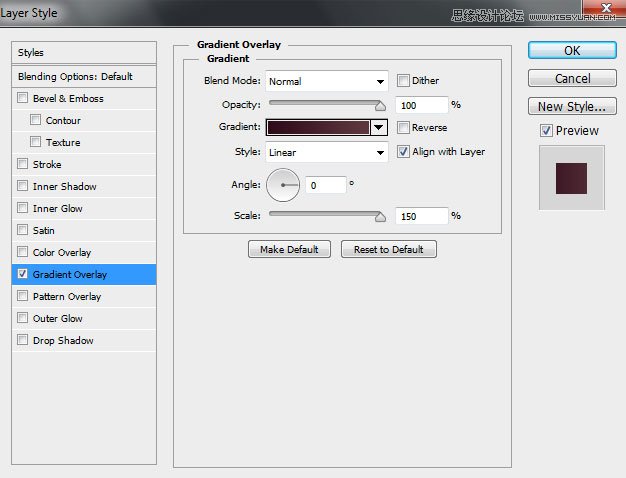
Task: Uncheck Align with Layer
Action: (403, 152)
